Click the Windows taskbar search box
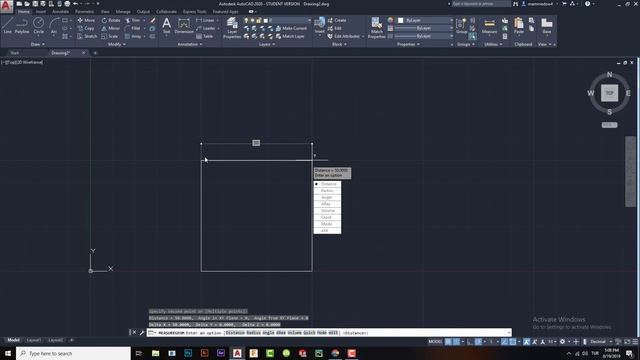Viewport: 640px width, 360px height. click(73, 353)
